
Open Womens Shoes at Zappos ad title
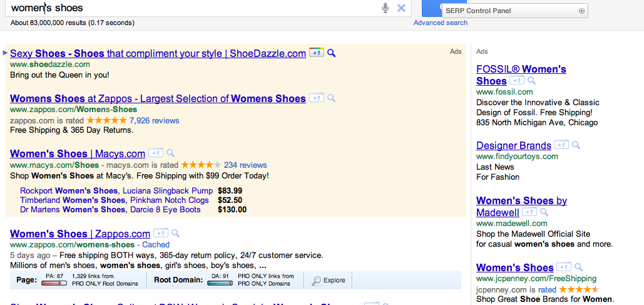point(158,98)
